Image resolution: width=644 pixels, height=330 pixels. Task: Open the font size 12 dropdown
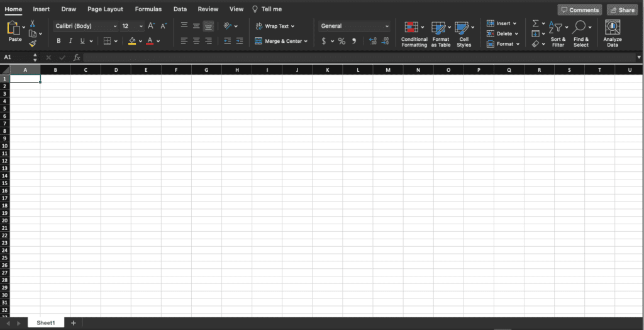(132, 26)
